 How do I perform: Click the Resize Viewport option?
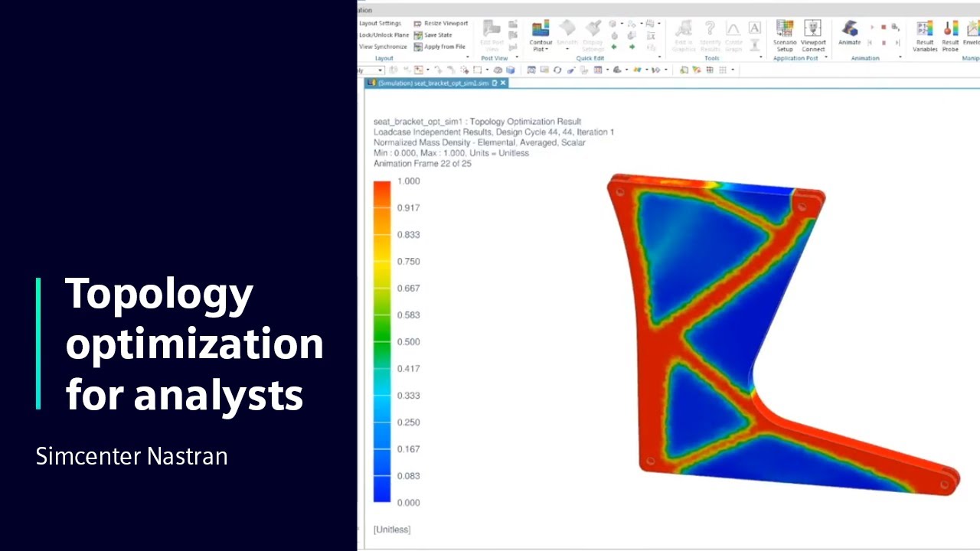click(x=440, y=24)
